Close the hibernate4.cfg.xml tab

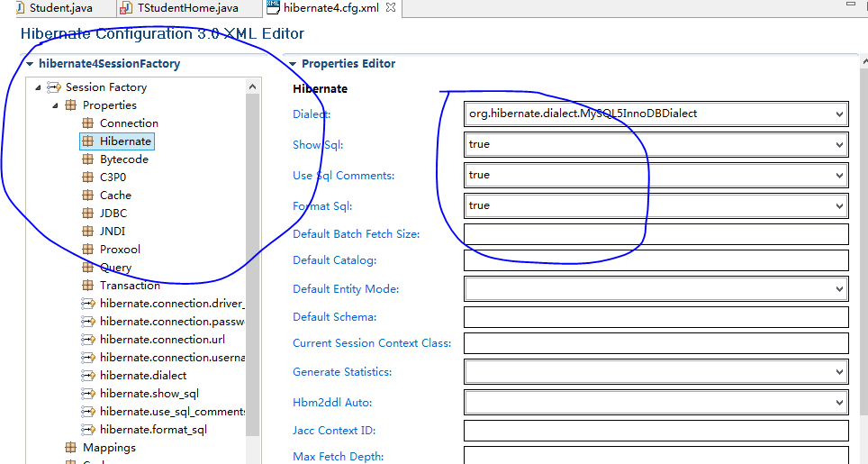pyautogui.click(x=391, y=8)
